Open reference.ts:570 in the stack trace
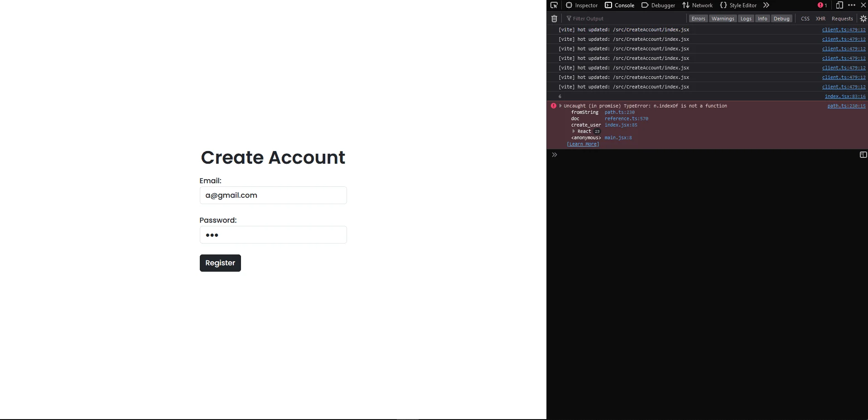 (626, 118)
